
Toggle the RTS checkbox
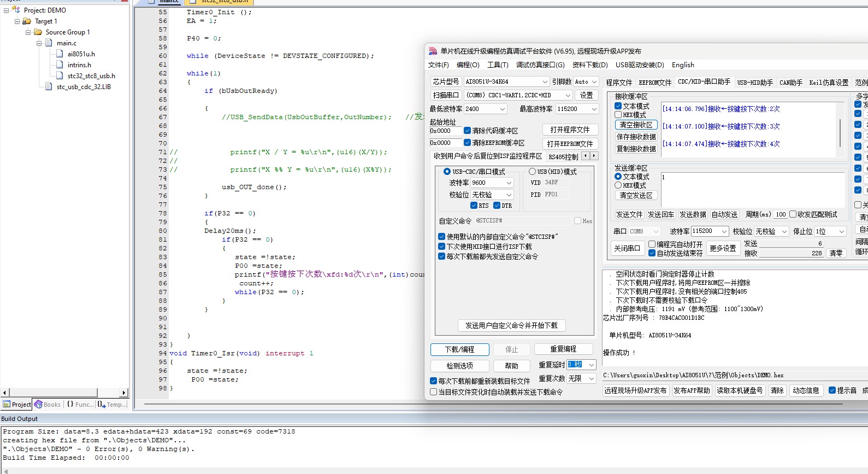click(474, 206)
